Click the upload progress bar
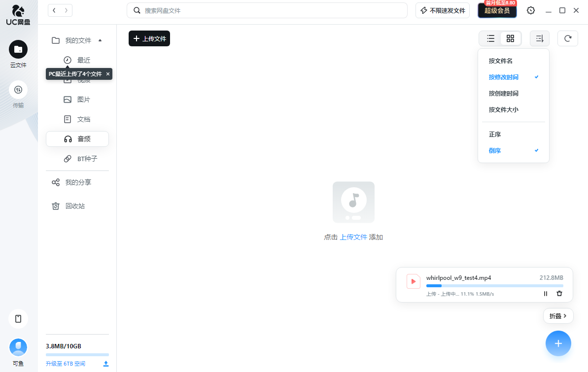The image size is (588, 372). pos(495,286)
